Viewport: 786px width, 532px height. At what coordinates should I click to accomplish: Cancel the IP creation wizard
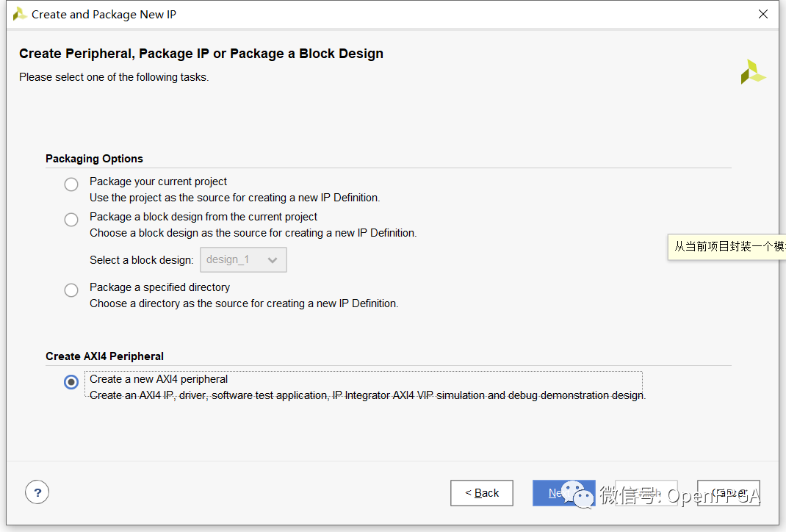coord(728,493)
